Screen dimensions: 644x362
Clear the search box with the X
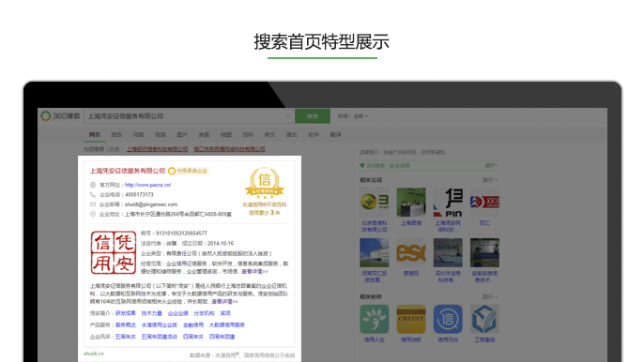288,116
